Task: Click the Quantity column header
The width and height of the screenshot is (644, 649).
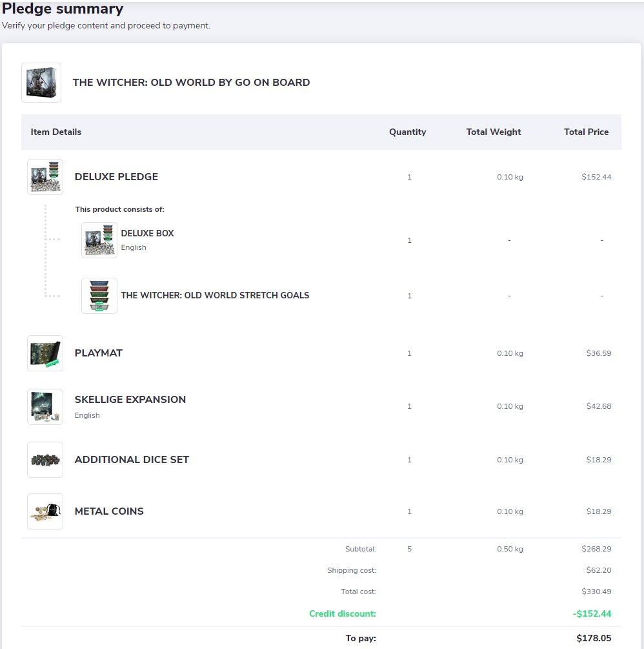Action: click(x=407, y=132)
